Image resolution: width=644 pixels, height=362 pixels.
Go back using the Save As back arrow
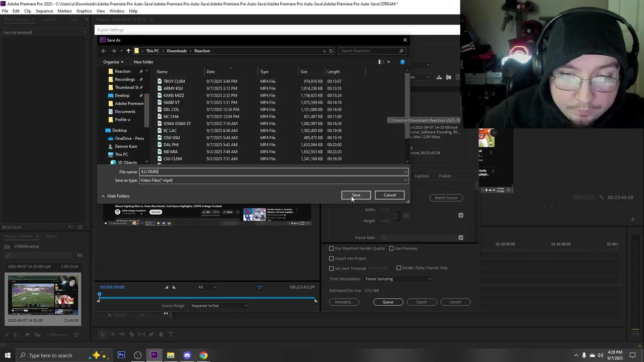pyautogui.click(x=104, y=51)
